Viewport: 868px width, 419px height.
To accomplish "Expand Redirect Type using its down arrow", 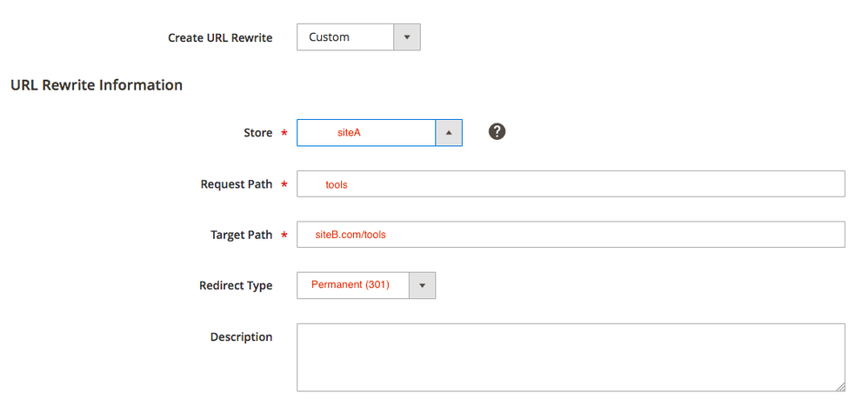I will [423, 285].
